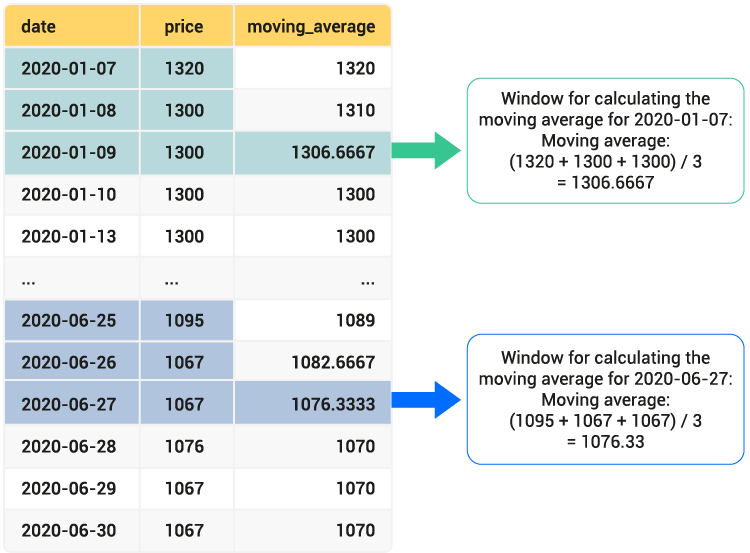This screenshot has height=553, width=750.
Task: Pick highlighted moving_average cell 1306.6667 in table
Action: coord(313,152)
